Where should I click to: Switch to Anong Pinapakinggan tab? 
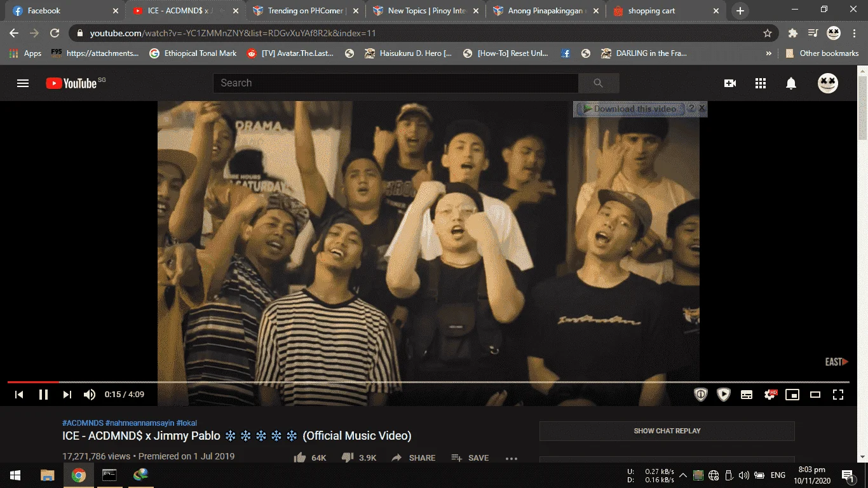click(x=545, y=11)
